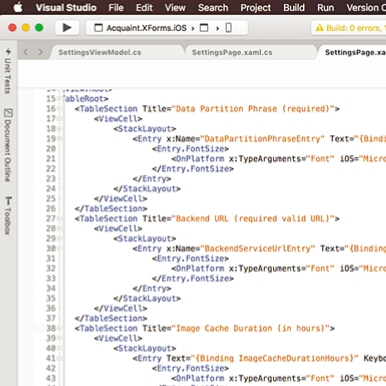Click the Build: 0 errors status message
Screen dimensions: 386x386
tap(354, 28)
